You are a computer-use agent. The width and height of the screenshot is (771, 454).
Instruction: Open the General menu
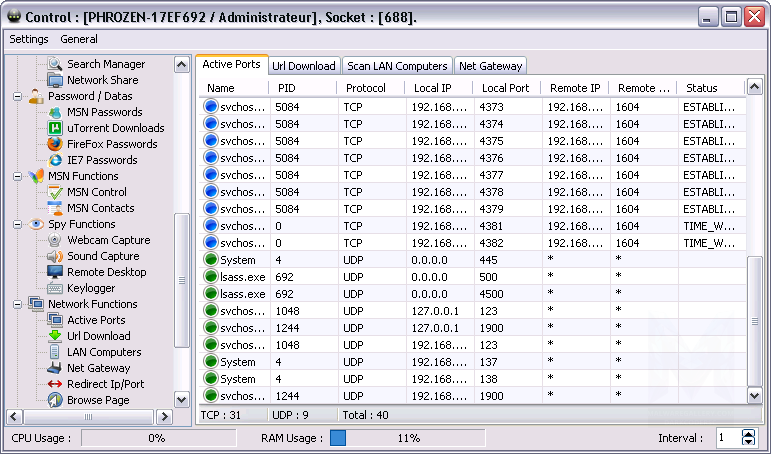(x=79, y=40)
